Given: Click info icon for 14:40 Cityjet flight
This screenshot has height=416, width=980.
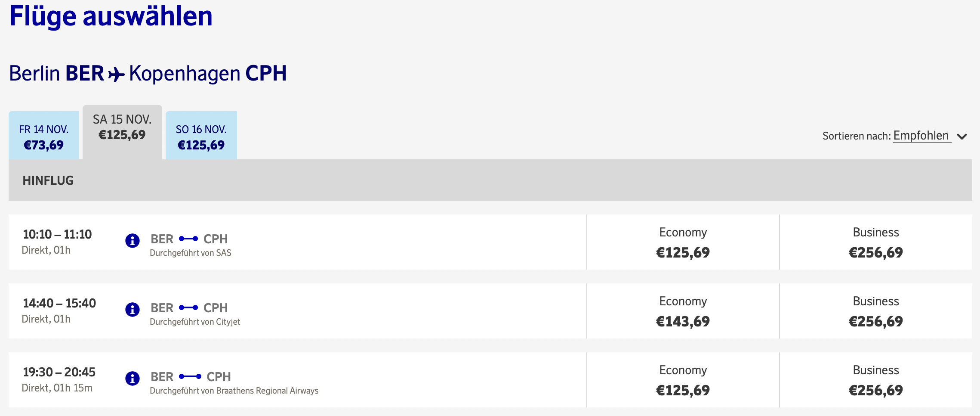Looking at the screenshot, I should (133, 309).
